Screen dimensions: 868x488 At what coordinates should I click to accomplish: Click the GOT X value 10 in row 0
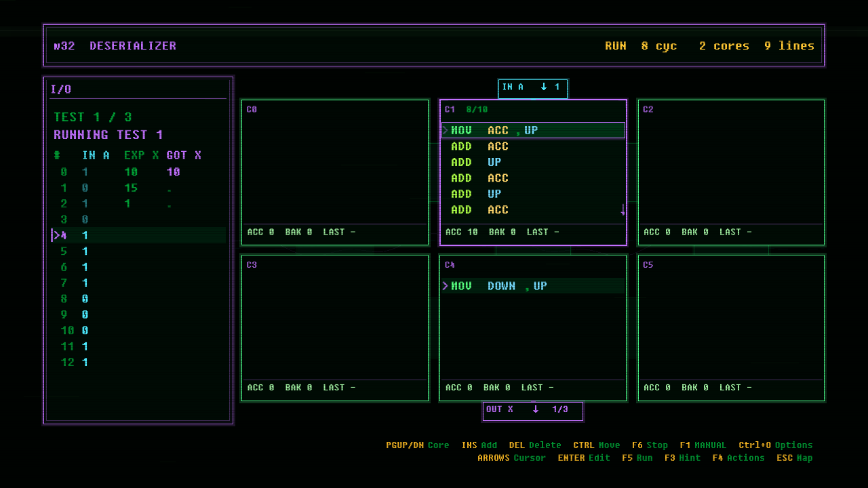[x=174, y=172]
